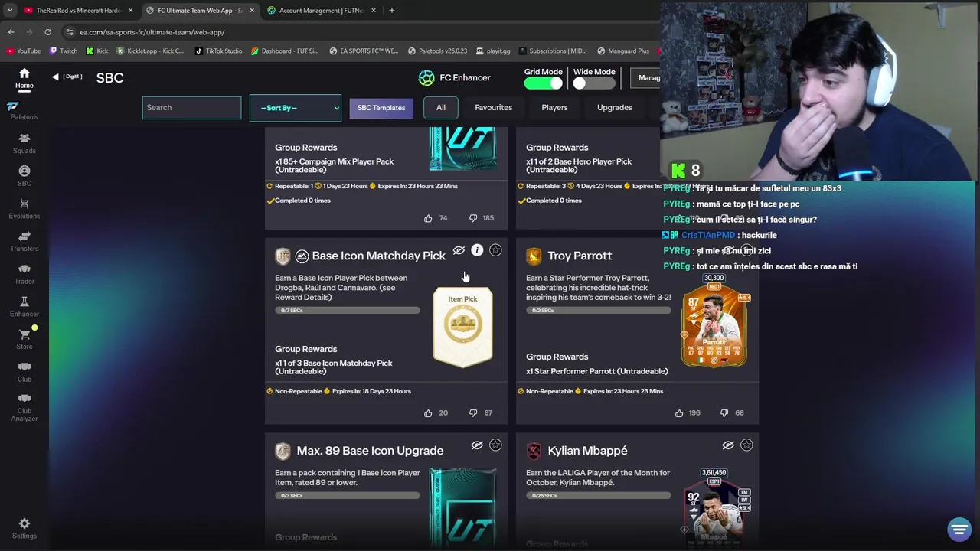Hide the Base Icon Matchday Pick SBC

pos(459,250)
